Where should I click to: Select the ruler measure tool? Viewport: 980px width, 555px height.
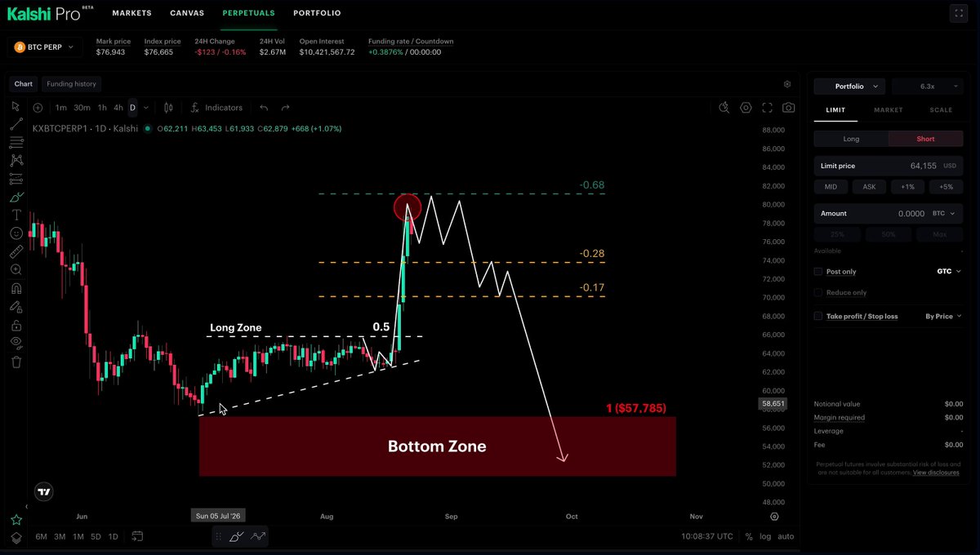pyautogui.click(x=16, y=251)
